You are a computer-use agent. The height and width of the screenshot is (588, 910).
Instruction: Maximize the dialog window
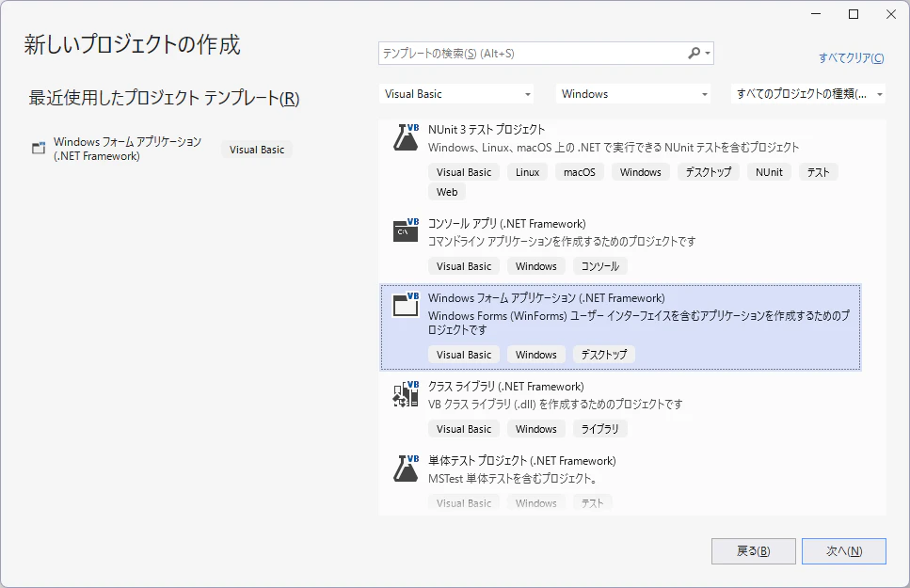pos(854,14)
